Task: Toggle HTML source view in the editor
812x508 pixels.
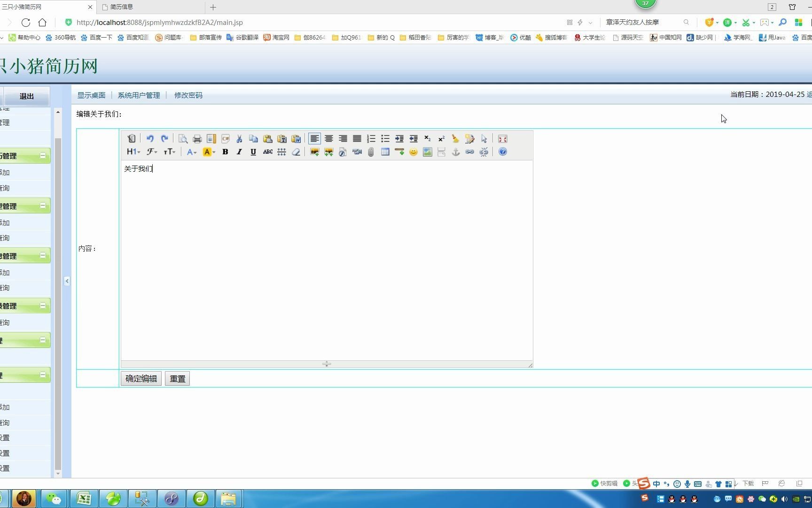Action: (132, 139)
